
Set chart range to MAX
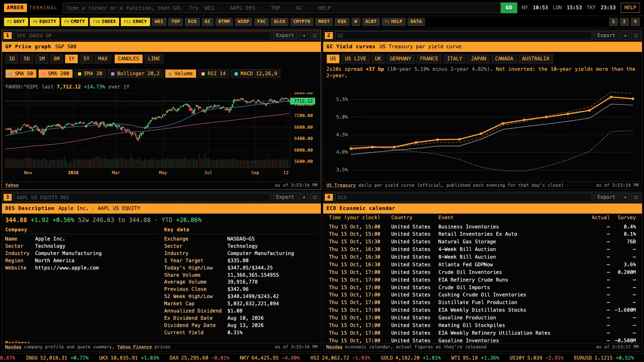point(103,59)
